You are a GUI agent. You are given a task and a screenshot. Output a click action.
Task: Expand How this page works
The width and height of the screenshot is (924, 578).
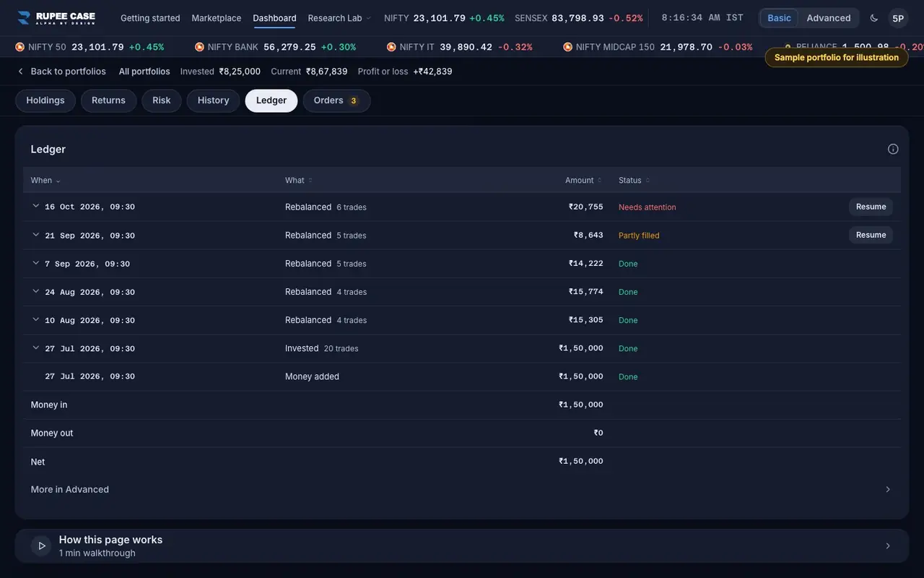tap(461, 546)
